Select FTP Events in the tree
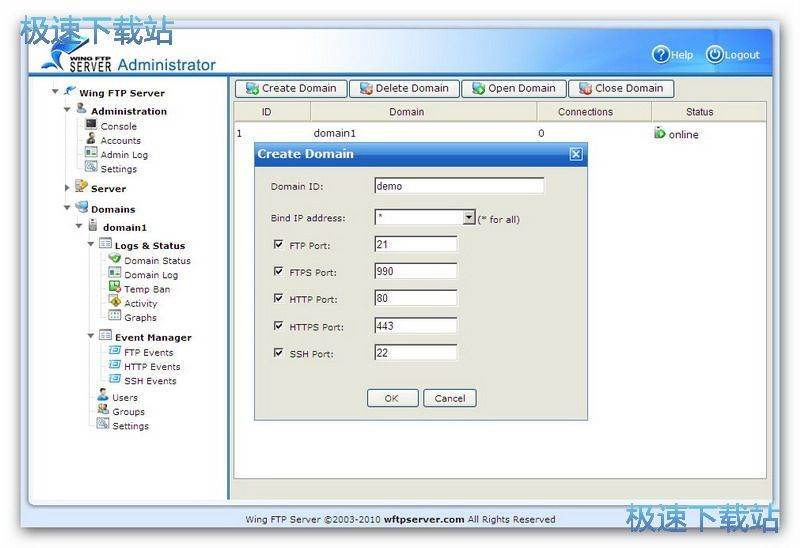This screenshot has height=548, width=800. 148,352
